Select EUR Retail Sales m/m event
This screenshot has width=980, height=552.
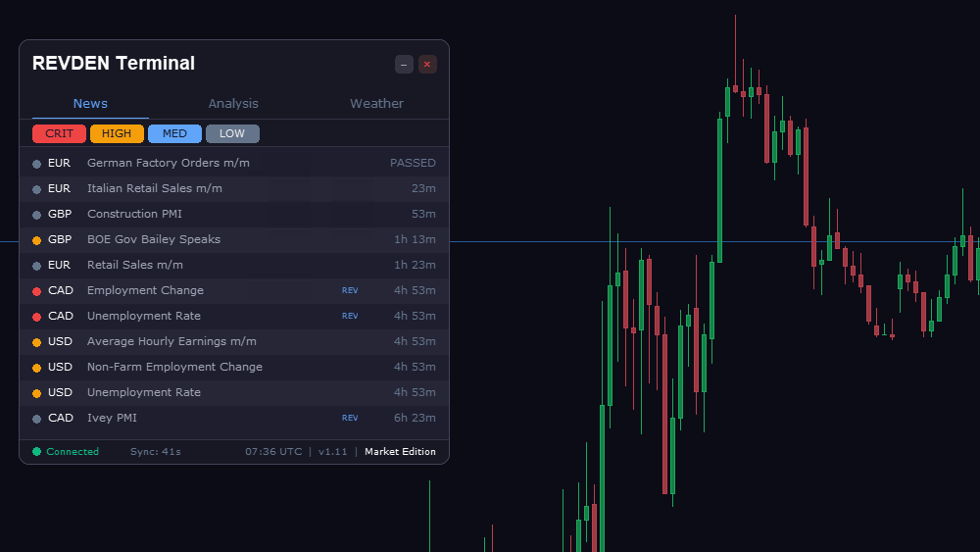point(234,265)
